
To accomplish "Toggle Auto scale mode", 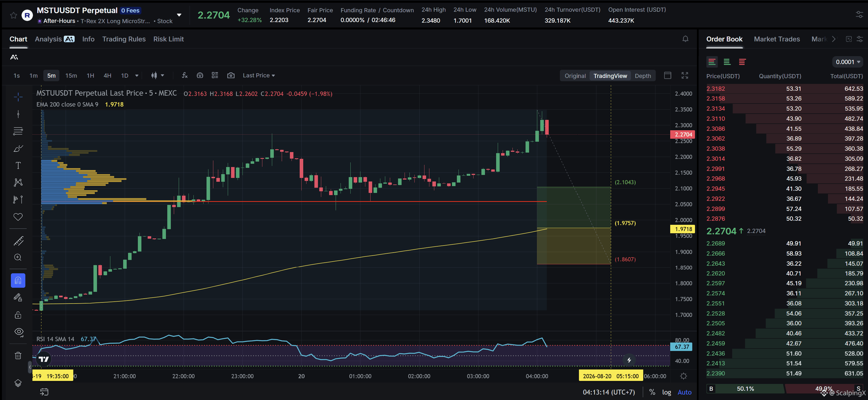I will point(684,392).
